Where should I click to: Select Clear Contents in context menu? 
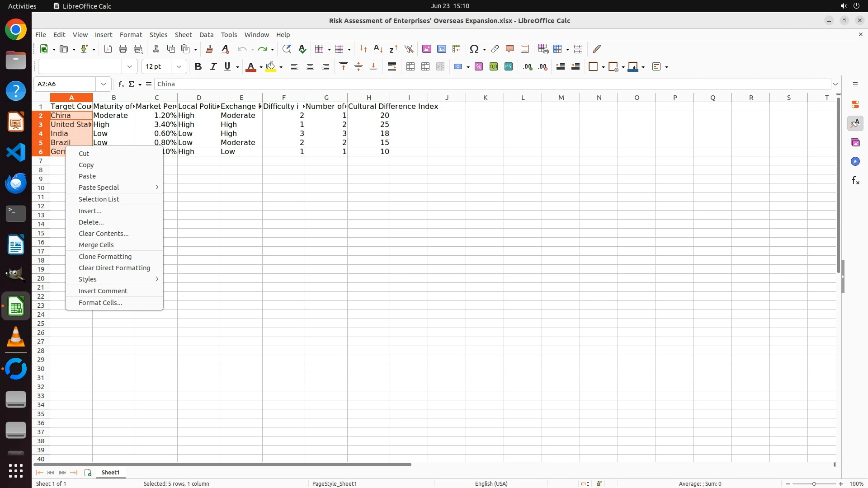pyautogui.click(x=104, y=234)
